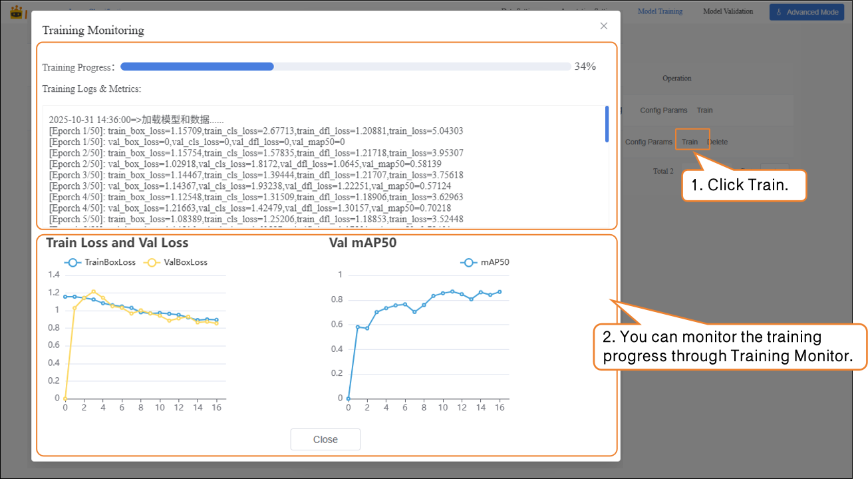Image resolution: width=868 pixels, height=479 pixels.
Task: Click Delete in the second table row
Action: 718,142
